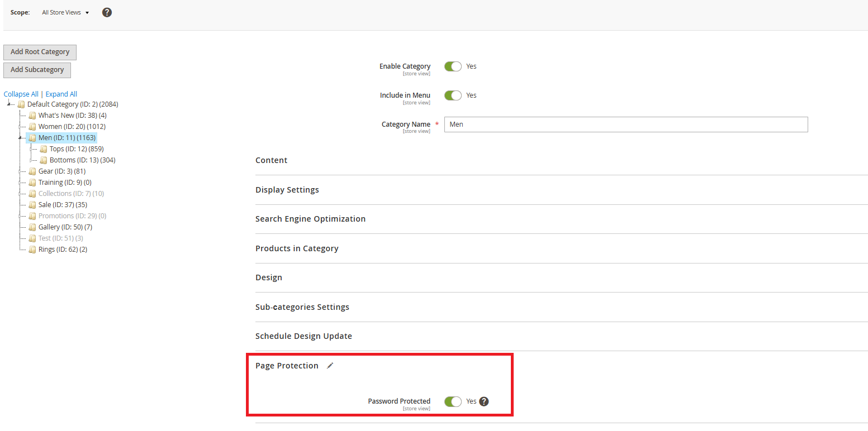The height and width of the screenshot is (431, 868).
Task: Click the Add Subcategory button
Action: click(37, 70)
